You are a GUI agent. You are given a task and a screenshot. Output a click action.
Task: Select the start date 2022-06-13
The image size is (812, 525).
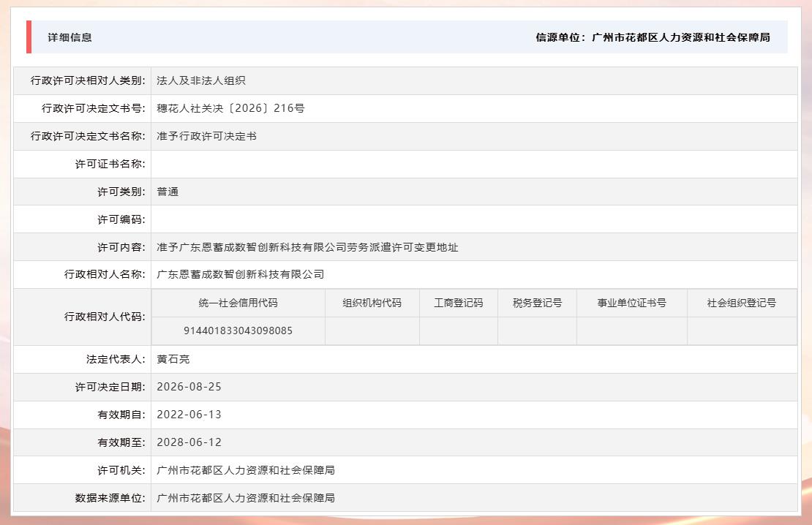(189, 415)
